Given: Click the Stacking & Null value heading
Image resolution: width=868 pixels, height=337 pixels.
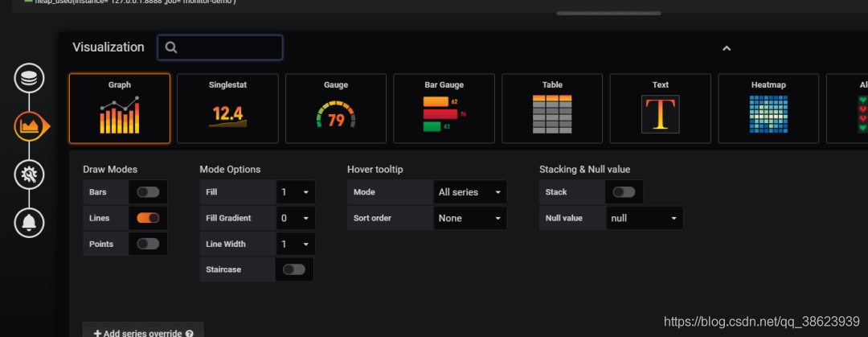Looking at the screenshot, I should pos(584,169).
